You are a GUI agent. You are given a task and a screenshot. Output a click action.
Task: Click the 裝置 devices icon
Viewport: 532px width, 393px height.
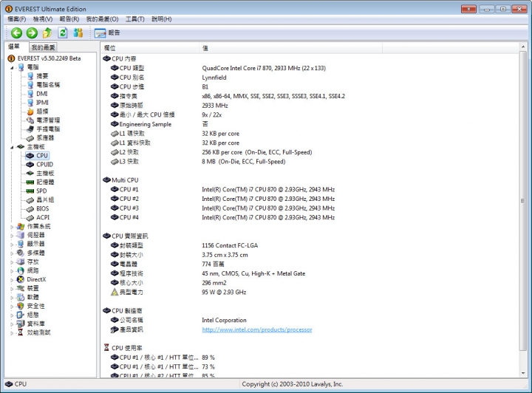[21, 288]
